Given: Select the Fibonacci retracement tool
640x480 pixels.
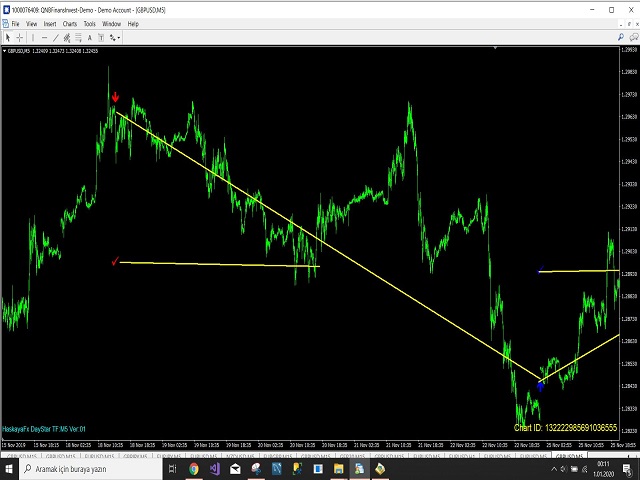Looking at the screenshot, I should point(78,38).
